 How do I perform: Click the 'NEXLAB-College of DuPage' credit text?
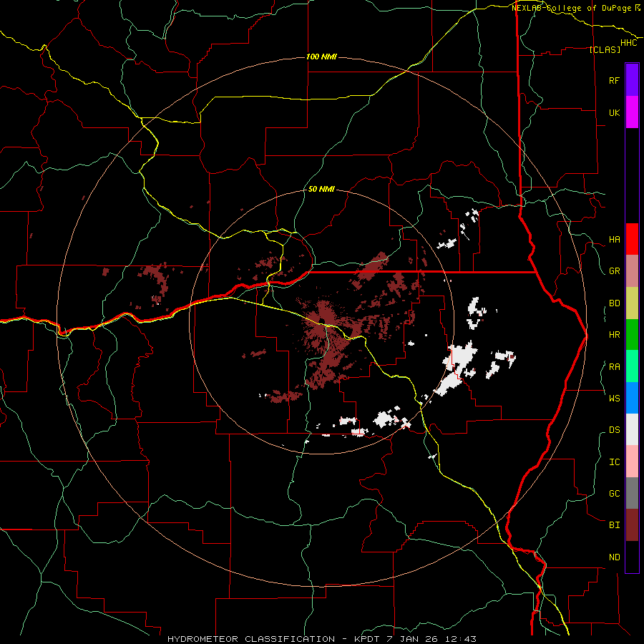click(x=571, y=8)
